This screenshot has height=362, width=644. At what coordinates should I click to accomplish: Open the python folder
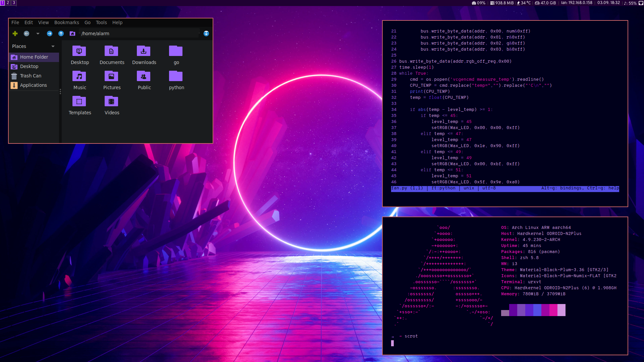[x=176, y=76]
